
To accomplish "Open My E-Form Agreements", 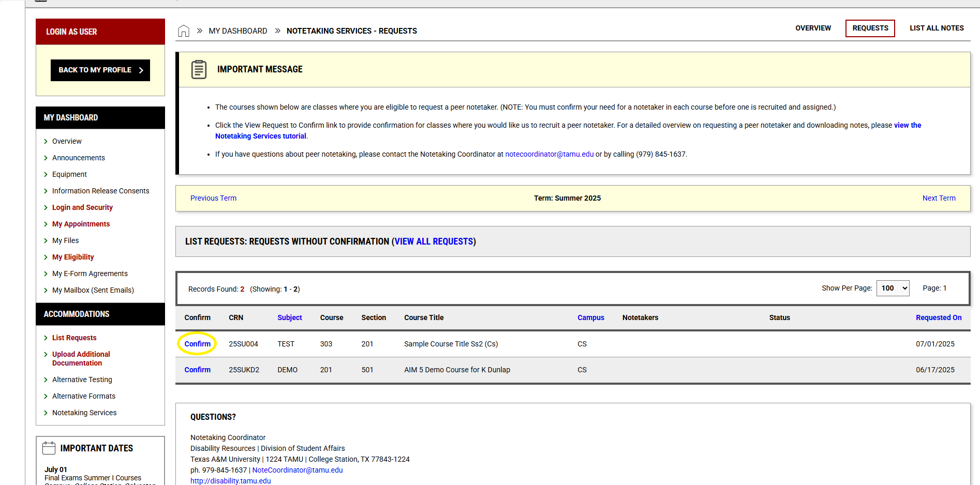I will coord(90,274).
